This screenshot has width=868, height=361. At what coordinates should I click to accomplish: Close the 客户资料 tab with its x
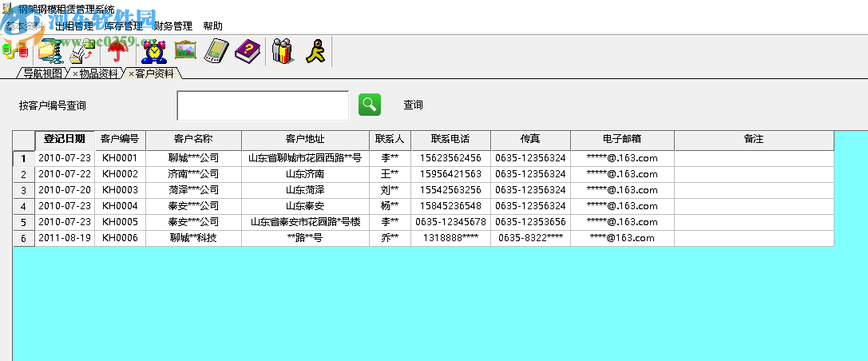pos(131,73)
